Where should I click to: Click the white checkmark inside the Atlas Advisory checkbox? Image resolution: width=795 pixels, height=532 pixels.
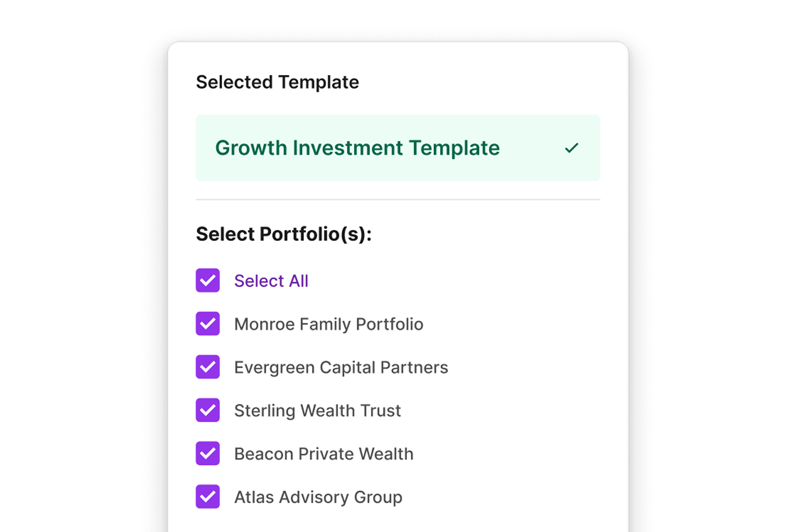click(208, 497)
